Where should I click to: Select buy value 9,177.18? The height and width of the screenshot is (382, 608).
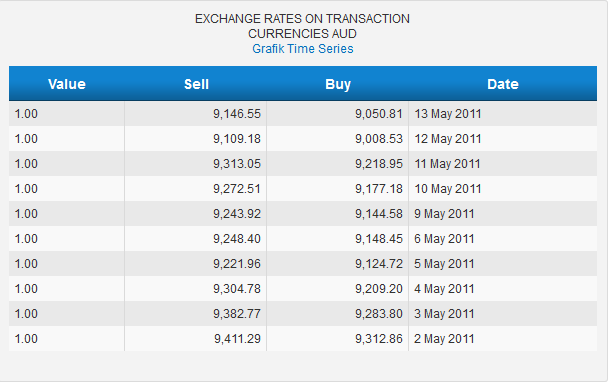click(379, 188)
